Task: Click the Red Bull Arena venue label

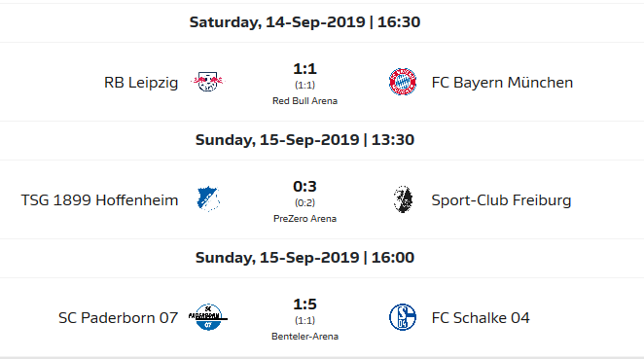Action: point(304,101)
